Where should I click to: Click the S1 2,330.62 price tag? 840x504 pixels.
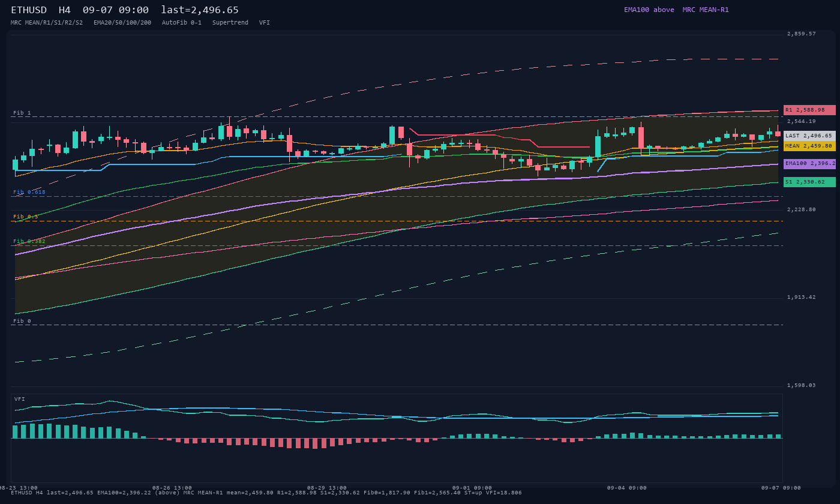tap(809, 182)
